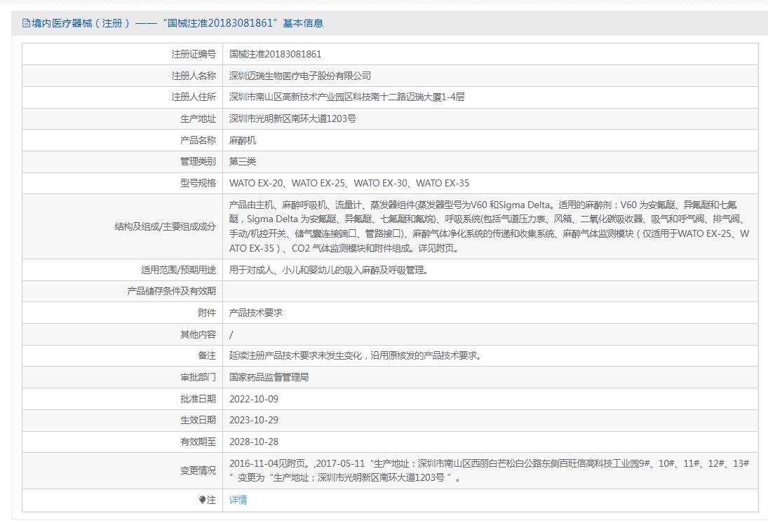Click the 产品储存条件及有效期 label
This screenshot has height=532, width=768.
pos(171,291)
